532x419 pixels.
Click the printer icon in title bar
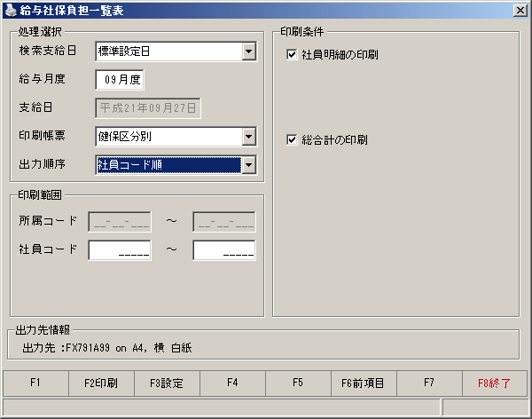(11, 11)
